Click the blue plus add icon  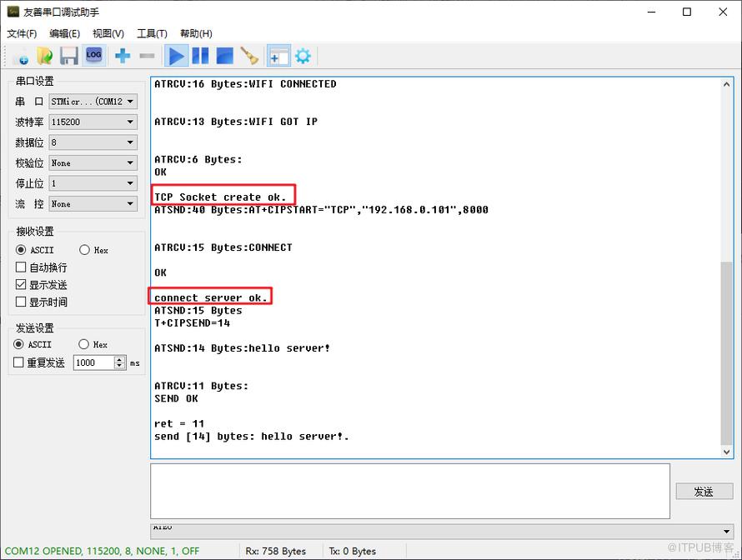coord(123,56)
